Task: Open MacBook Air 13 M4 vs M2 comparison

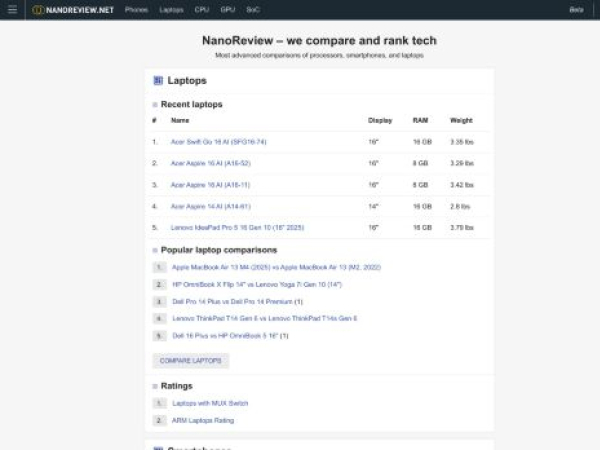Action: [x=276, y=267]
